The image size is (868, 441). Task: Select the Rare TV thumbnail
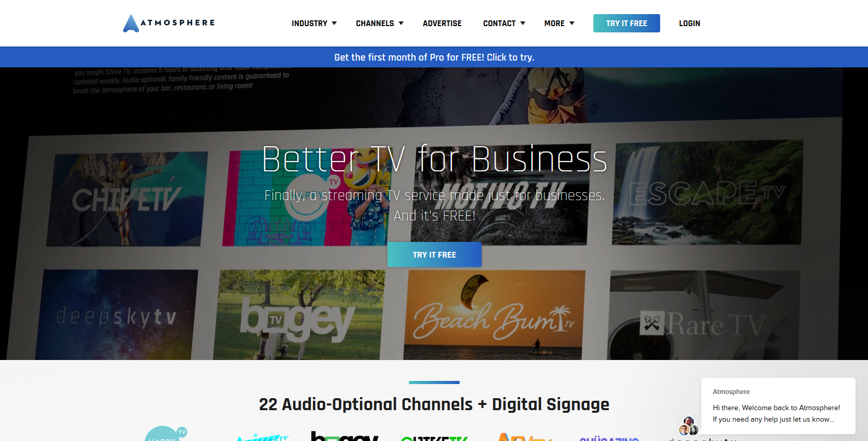pyautogui.click(x=704, y=315)
